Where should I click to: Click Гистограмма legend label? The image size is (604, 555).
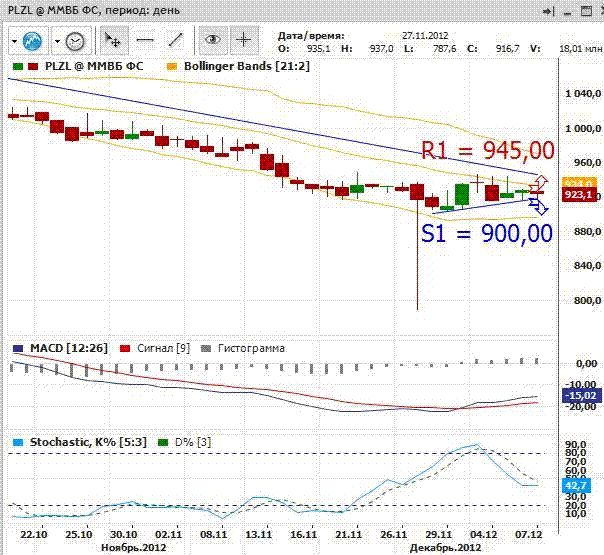coord(252,348)
